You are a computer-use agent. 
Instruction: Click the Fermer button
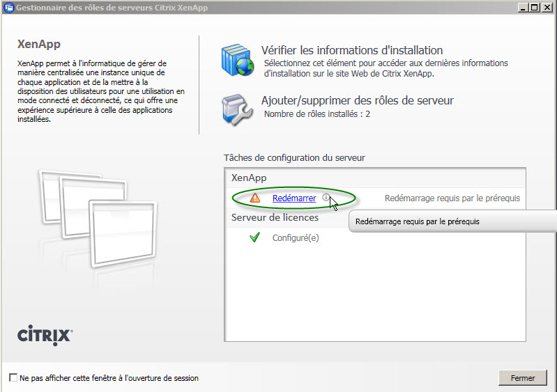(523, 378)
